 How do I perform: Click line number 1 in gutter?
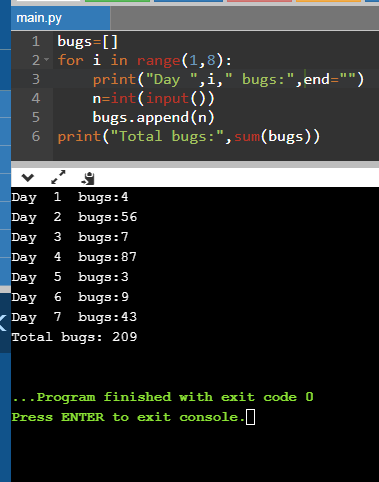(36, 42)
